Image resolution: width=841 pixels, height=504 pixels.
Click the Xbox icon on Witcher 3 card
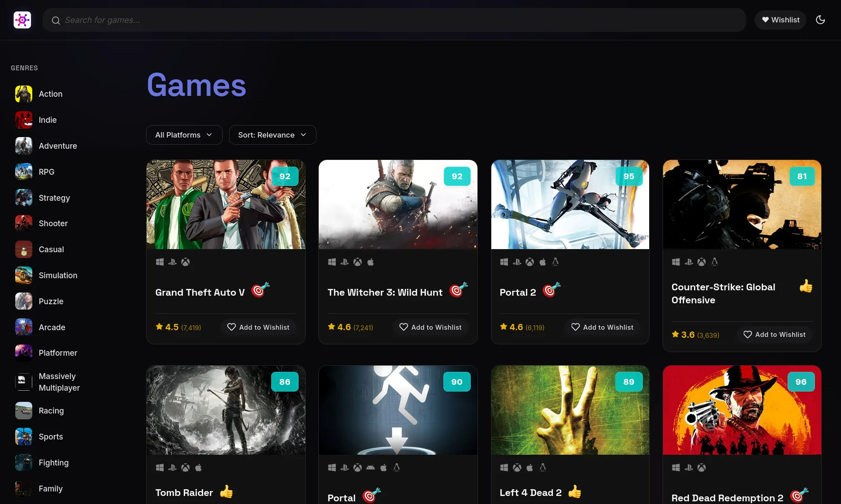coord(357,262)
